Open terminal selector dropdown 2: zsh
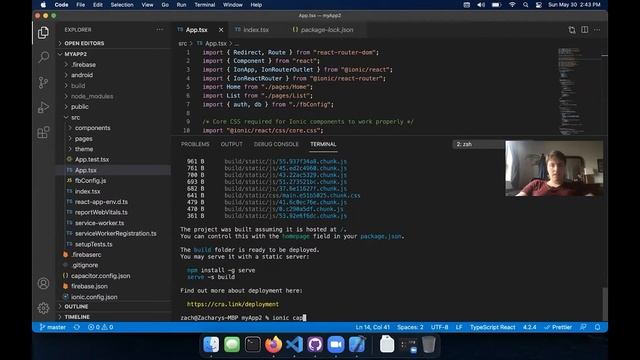Screen dimensions: 640x360 pos(478,144)
